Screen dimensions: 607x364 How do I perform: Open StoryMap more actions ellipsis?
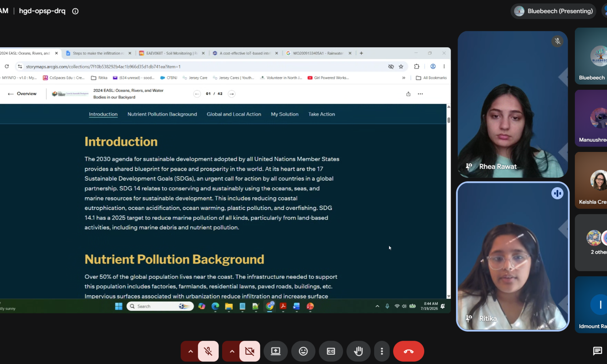click(x=420, y=94)
